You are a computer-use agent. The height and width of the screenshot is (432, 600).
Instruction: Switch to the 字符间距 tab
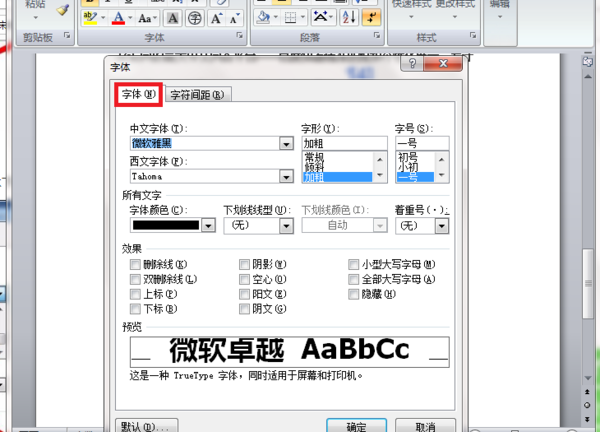click(197, 95)
